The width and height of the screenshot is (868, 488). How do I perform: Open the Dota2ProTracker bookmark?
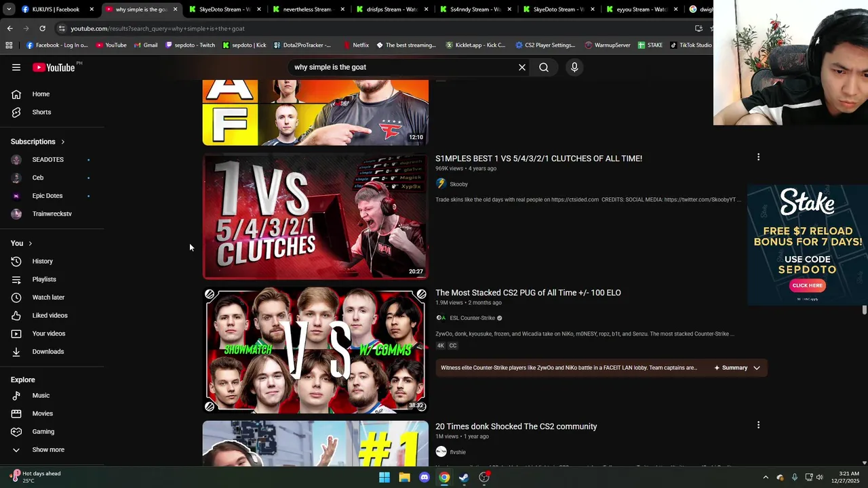click(302, 45)
